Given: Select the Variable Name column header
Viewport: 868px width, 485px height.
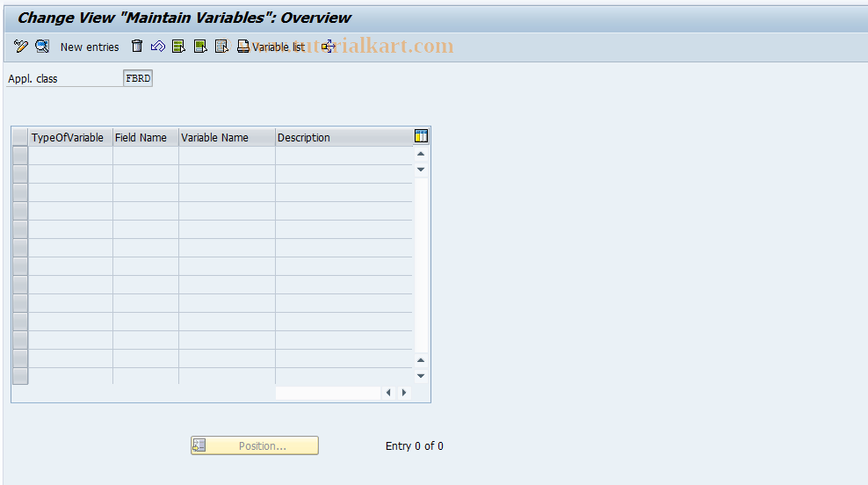Looking at the screenshot, I should tap(227, 137).
